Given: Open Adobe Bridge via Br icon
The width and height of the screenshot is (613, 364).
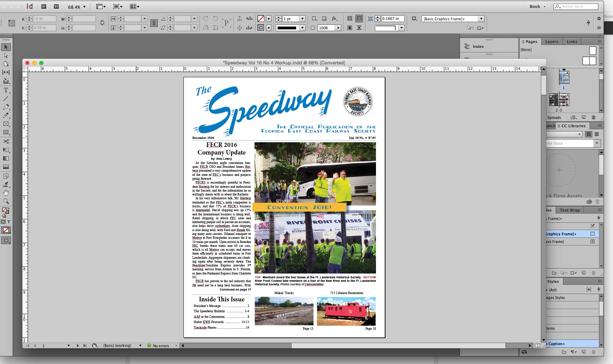Looking at the screenshot, I should click(x=44, y=6).
